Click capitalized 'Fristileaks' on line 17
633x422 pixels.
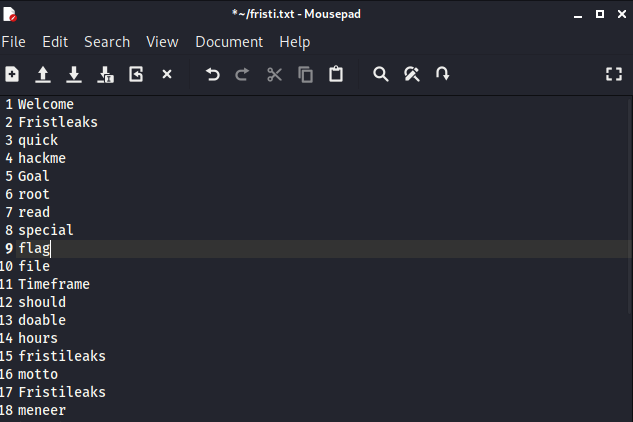click(62, 393)
